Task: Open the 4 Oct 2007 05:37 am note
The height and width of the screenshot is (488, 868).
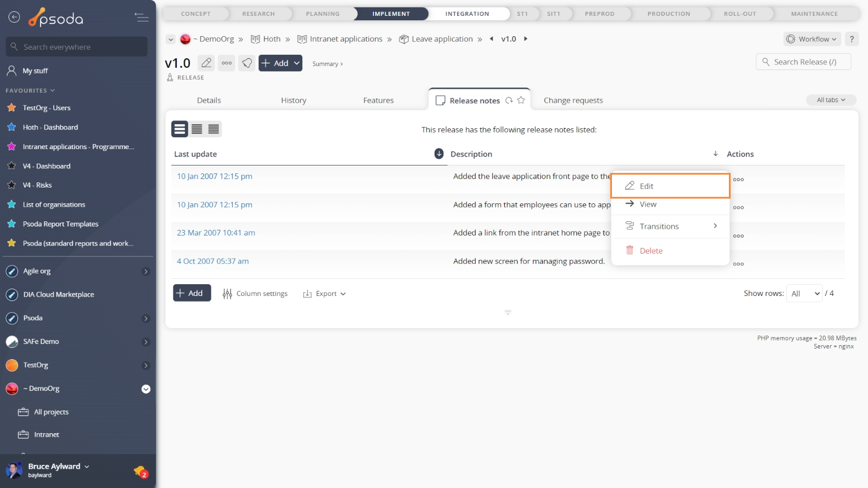Action: [212, 261]
